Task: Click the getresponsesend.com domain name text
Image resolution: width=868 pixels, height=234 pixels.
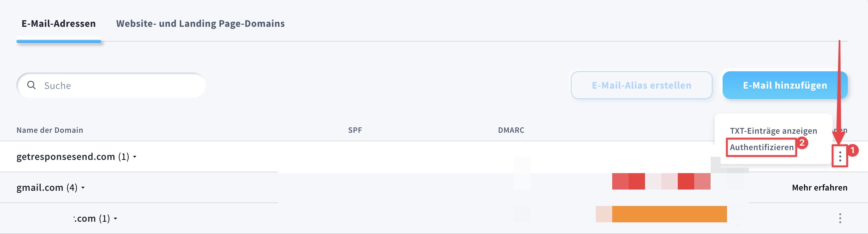Action: click(66, 156)
